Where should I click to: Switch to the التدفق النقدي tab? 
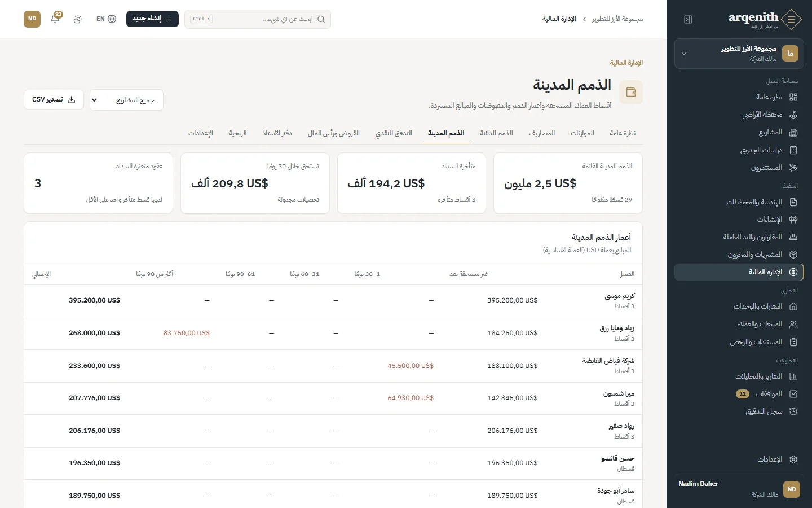(x=394, y=133)
